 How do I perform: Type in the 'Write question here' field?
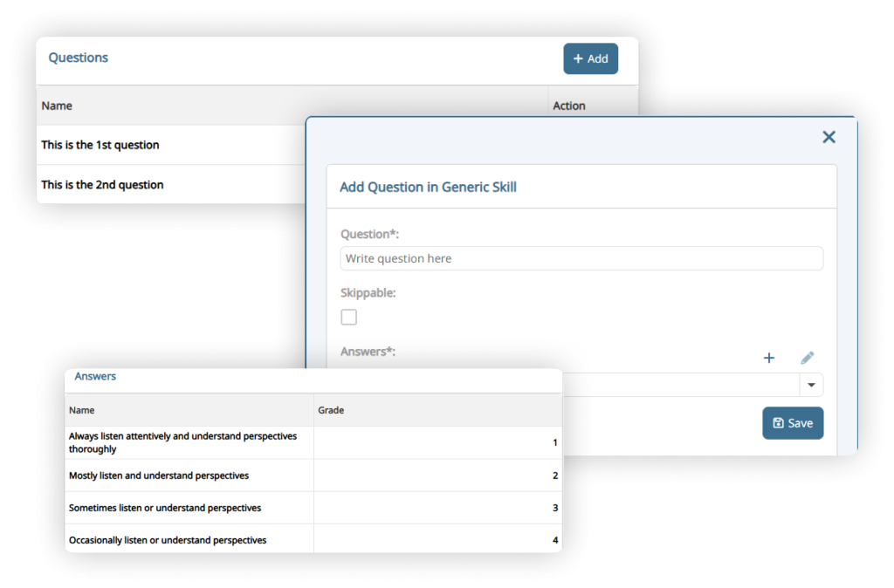pyautogui.click(x=581, y=258)
